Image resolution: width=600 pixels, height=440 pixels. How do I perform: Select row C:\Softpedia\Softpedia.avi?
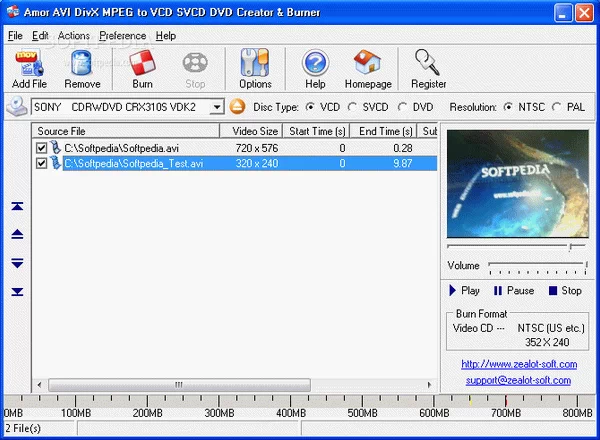(234, 148)
